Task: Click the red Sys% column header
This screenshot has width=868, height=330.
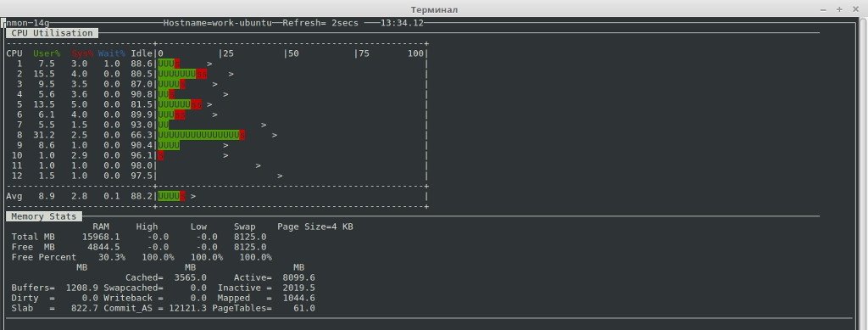Action: point(82,53)
